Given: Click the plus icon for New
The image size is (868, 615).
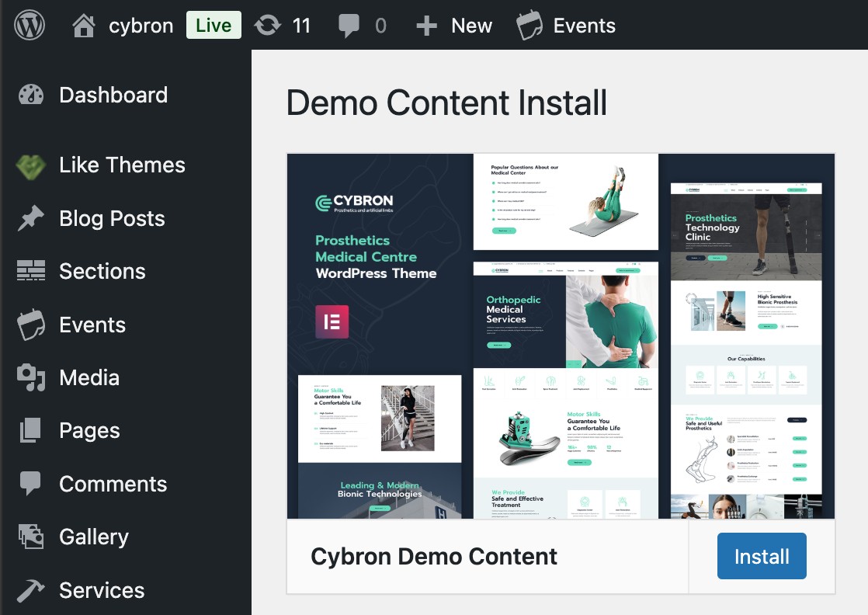Looking at the screenshot, I should tap(426, 26).
